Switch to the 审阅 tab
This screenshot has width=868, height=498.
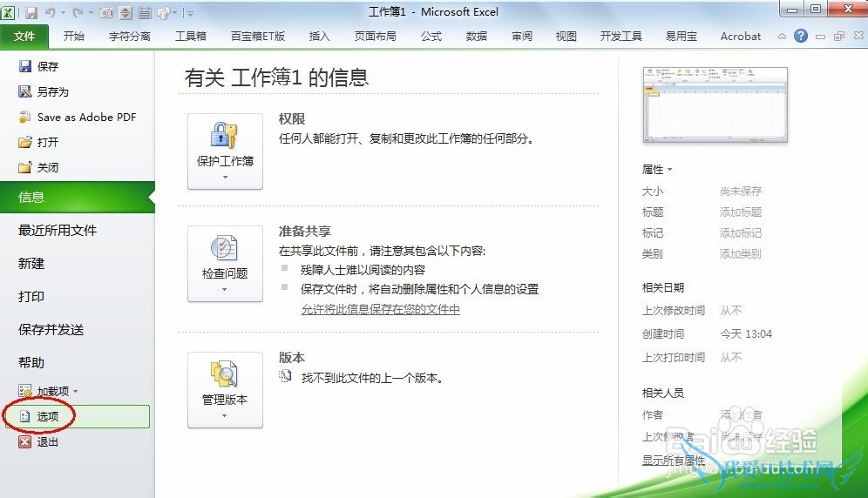point(522,37)
